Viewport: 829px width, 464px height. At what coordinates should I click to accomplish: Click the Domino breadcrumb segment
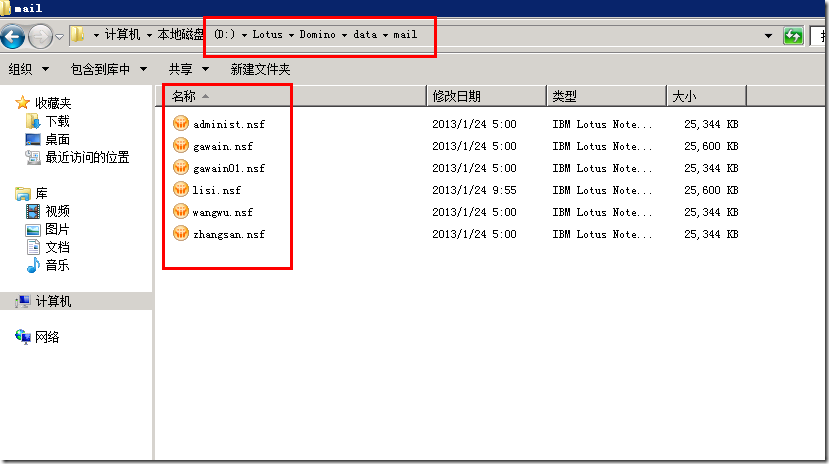pyautogui.click(x=317, y=34)
